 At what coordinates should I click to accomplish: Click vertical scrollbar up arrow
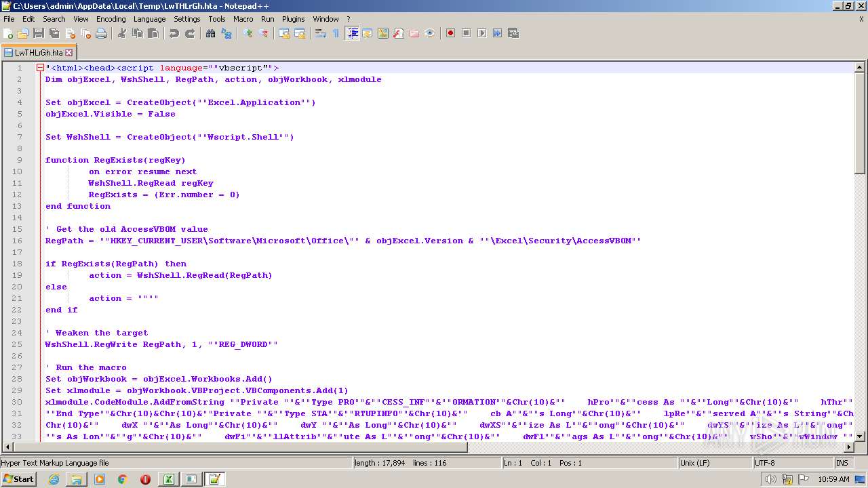(x=860, y=67)
